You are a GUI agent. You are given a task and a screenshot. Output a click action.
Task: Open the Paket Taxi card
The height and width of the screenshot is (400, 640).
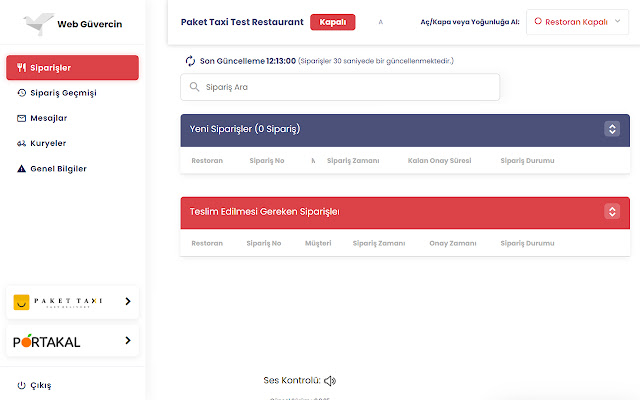click(x=72, y=302)
